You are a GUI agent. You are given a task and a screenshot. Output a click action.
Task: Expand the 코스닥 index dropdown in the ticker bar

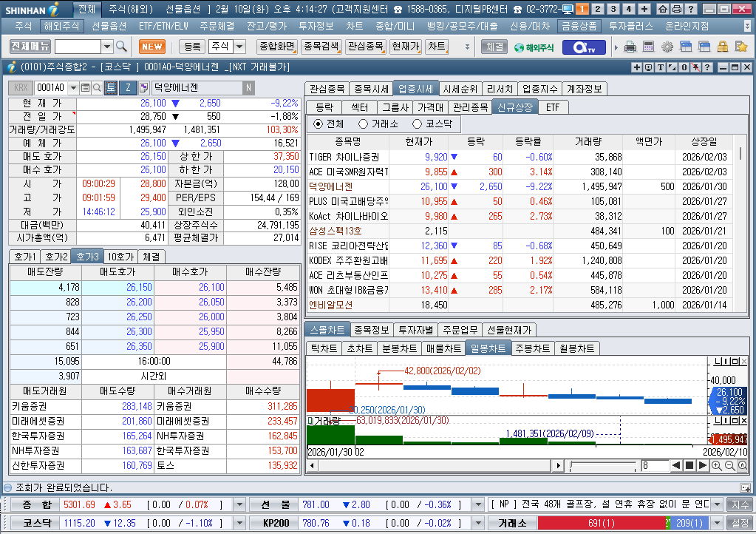point(239,523)
